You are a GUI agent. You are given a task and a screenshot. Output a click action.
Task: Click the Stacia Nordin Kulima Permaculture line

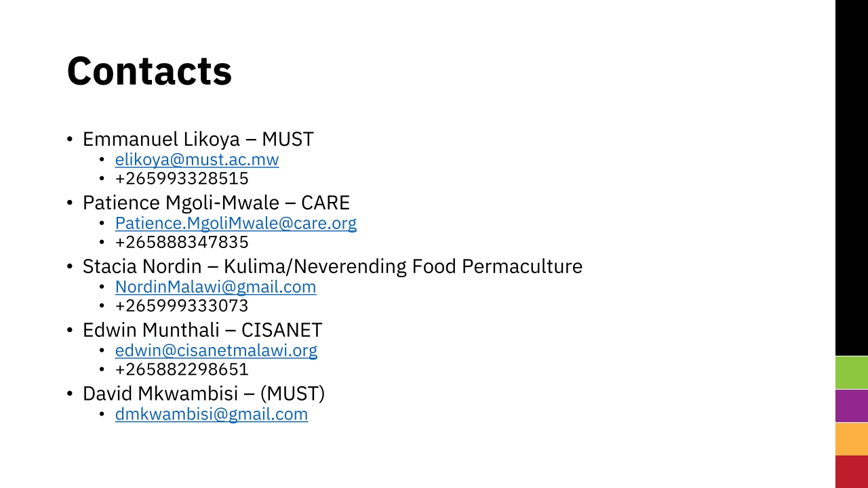332,266
